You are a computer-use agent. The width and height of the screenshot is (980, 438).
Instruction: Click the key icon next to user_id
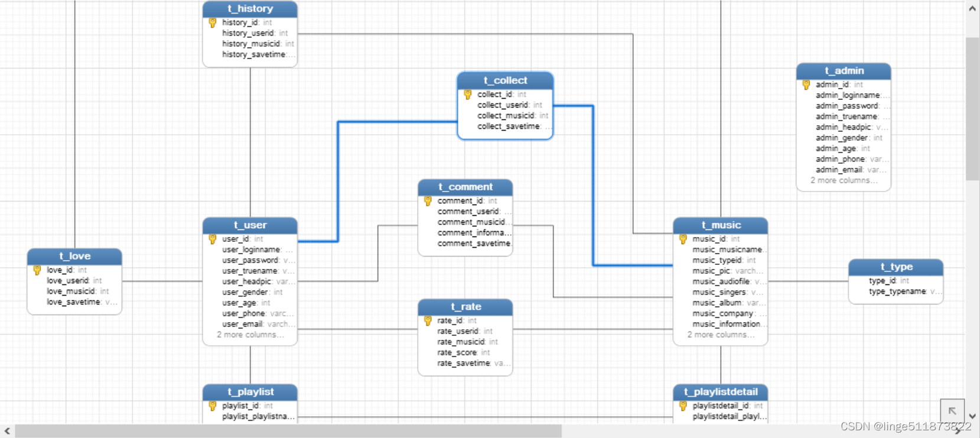pos(213,239)
